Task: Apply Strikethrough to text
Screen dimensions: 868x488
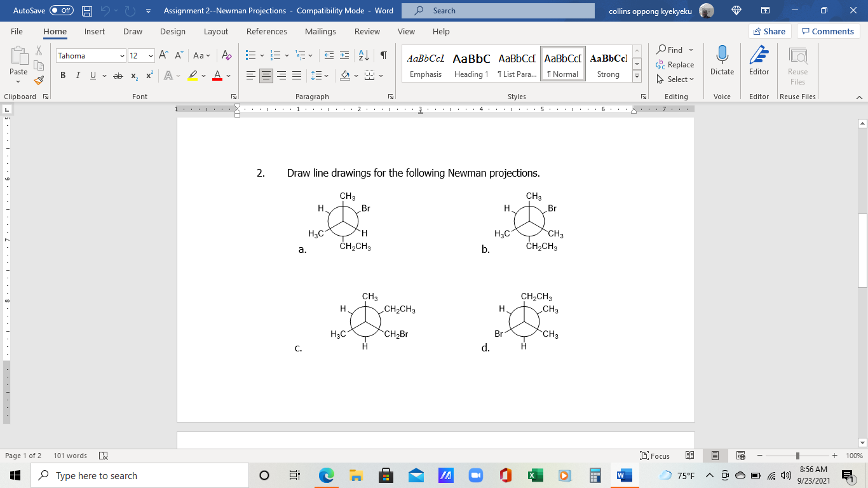Action: (x=117, y=75)
